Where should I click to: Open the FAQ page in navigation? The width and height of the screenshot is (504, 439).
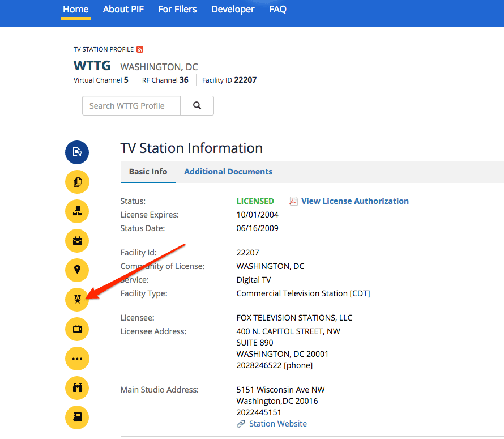point(277,9)
